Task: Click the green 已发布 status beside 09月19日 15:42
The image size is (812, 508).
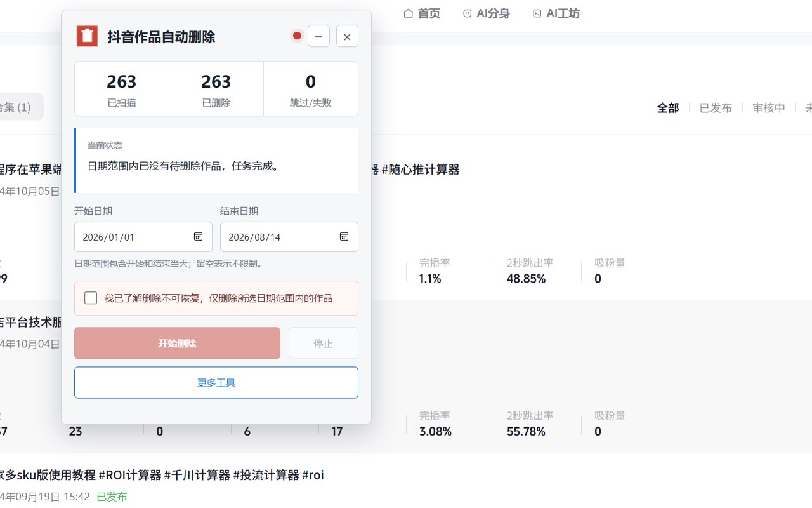Action: 112,497
